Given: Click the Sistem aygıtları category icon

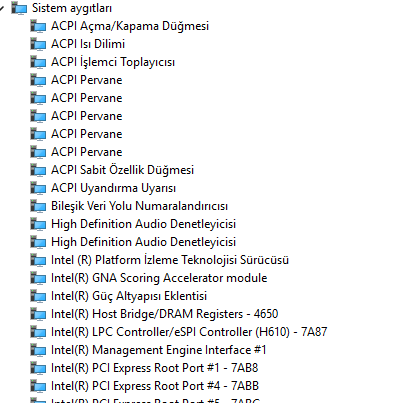Looking at the screenshot, I should (19, 8).
